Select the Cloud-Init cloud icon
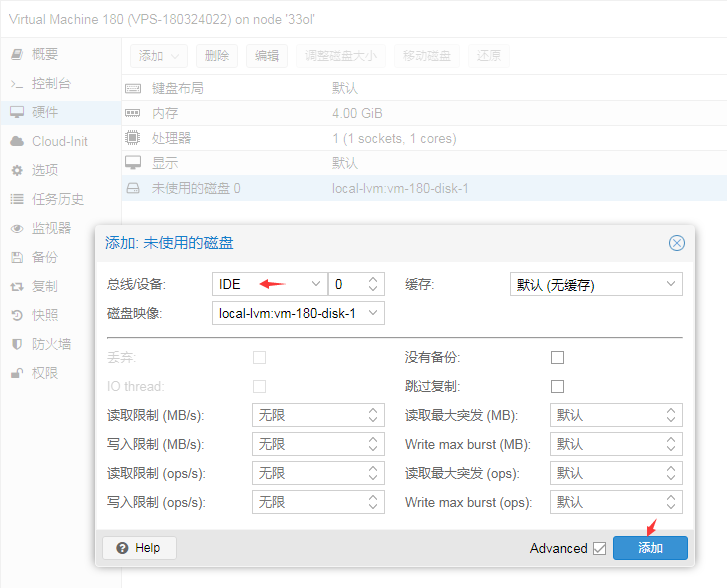Screen dimensions: 727x588 coord(17,141)
